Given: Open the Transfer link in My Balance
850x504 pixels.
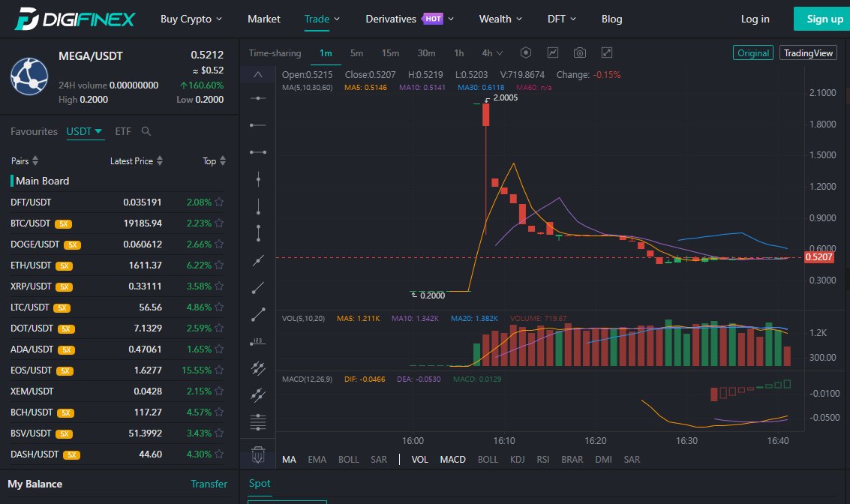Looking at the screenshot, I should tap(209, 484).
